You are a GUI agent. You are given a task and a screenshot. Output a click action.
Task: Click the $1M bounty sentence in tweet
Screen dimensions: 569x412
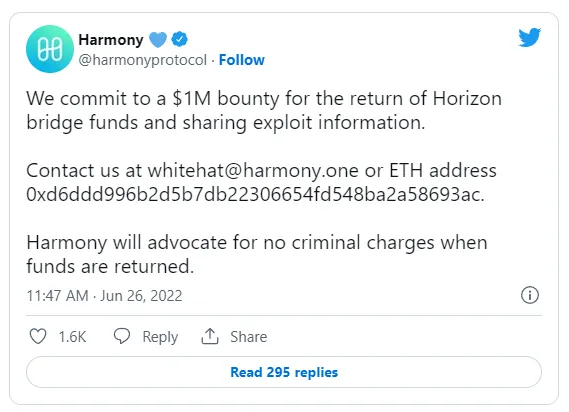[264, 110]
